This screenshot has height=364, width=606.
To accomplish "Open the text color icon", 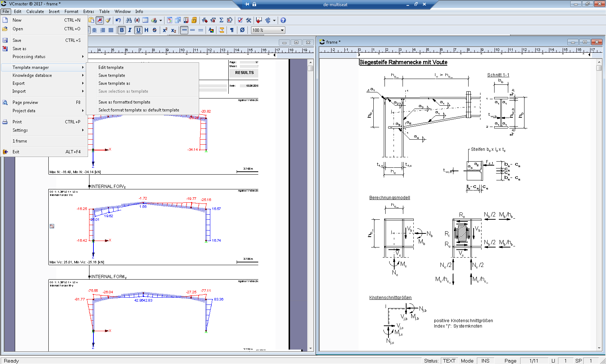I will click(211, 30).
